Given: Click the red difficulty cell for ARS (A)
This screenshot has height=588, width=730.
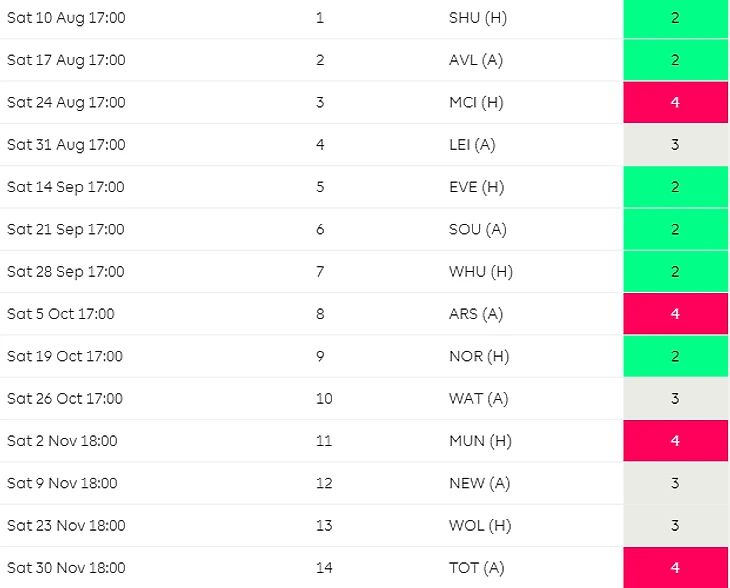Looking at the screenshot, I should tap(676, 314).
